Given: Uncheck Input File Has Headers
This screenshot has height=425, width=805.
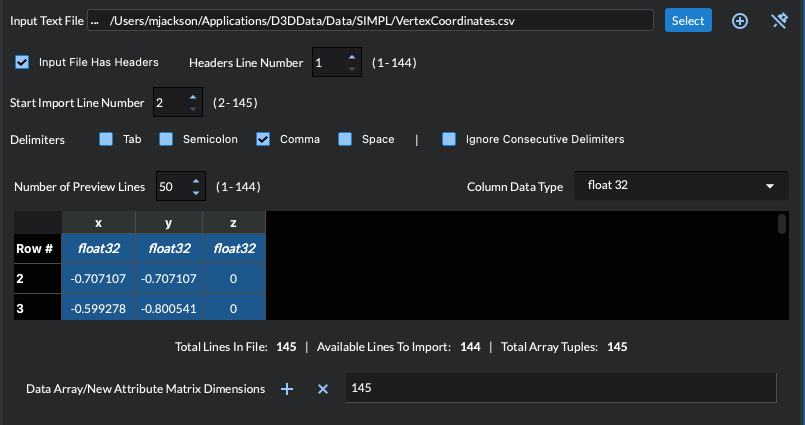Looking at the screenshot, I should [22, 62].
